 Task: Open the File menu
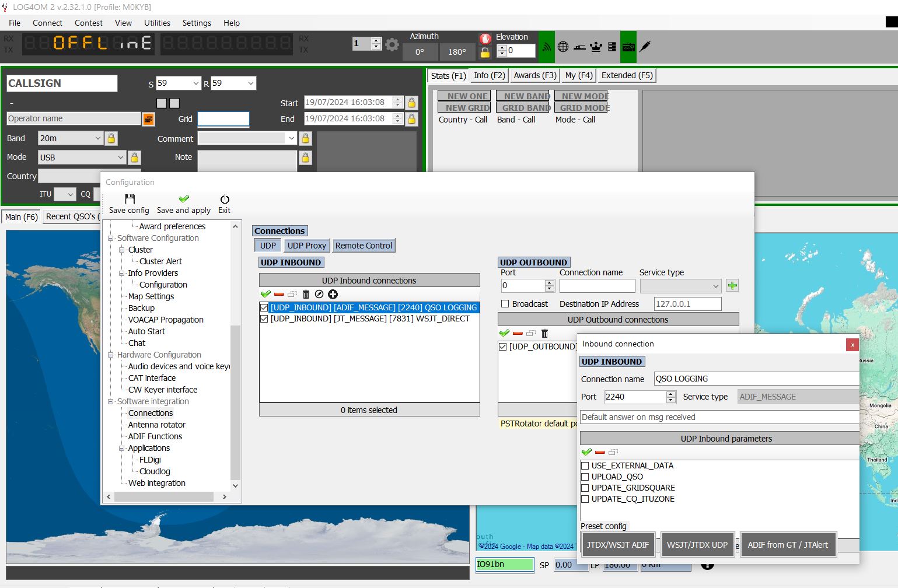click(x=15, y=23)
